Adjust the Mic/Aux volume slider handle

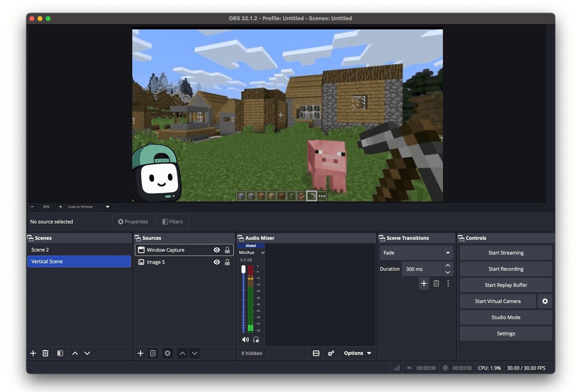(x=243, y=269)
